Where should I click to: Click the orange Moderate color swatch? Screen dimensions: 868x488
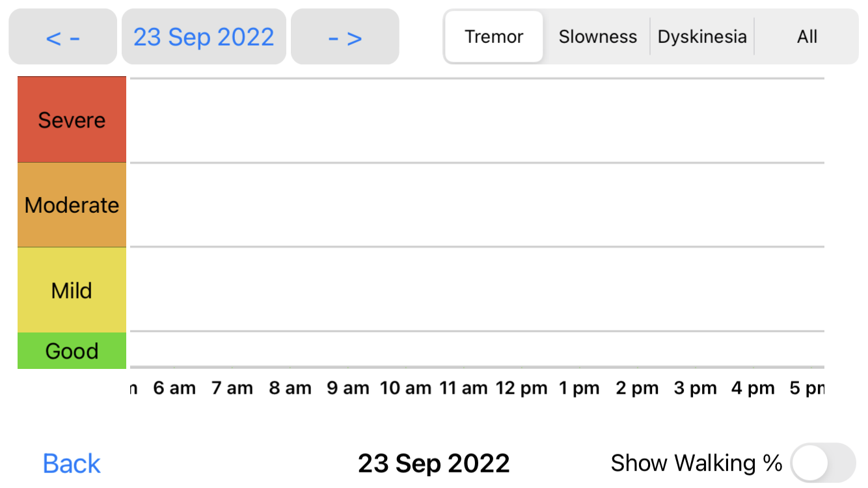(x=72, y=204)
